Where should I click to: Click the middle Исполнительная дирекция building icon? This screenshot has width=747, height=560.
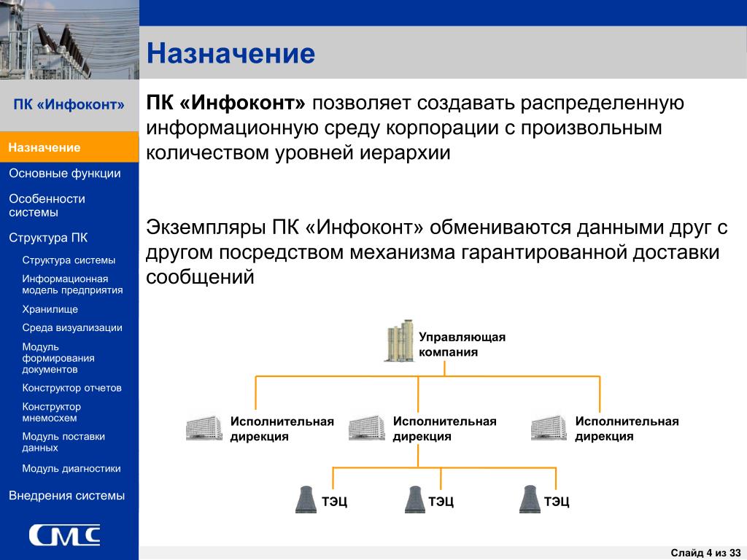(x=366, y=427)
